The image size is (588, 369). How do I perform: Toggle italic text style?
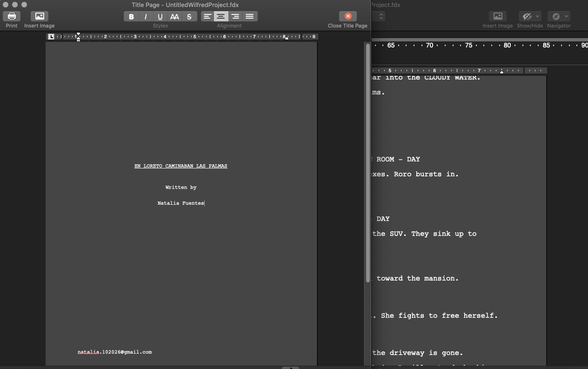point(146,16)
